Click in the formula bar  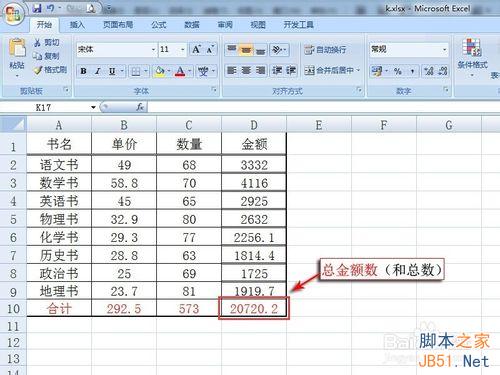(323, 107)
